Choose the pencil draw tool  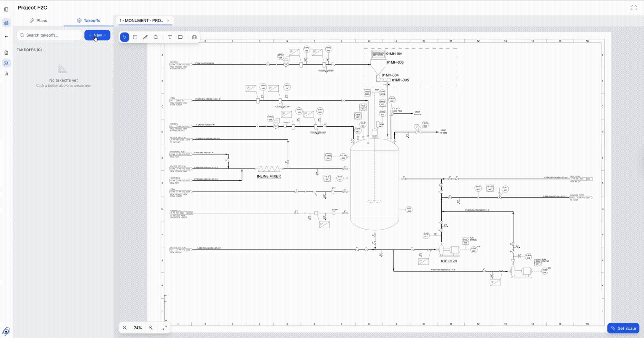pyautogui.click(x=145, y=37)
